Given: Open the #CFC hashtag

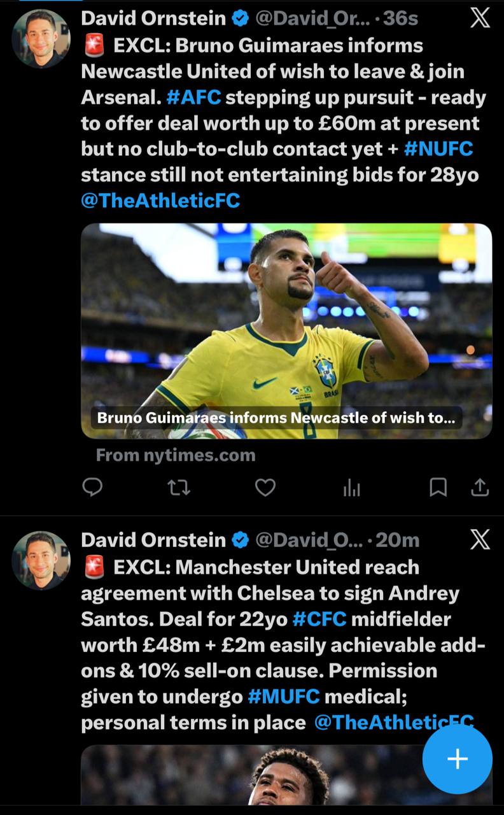Looking at the screenshot, I should pos(319,619).
